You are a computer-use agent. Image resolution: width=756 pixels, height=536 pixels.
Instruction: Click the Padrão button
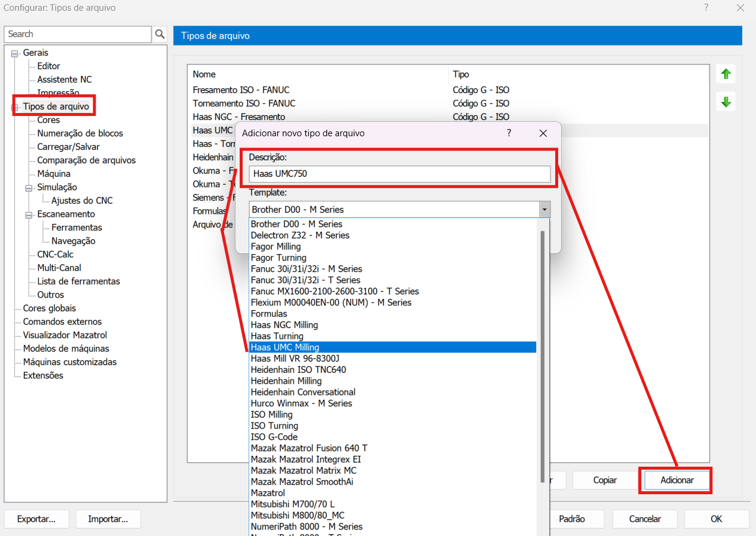572,519
